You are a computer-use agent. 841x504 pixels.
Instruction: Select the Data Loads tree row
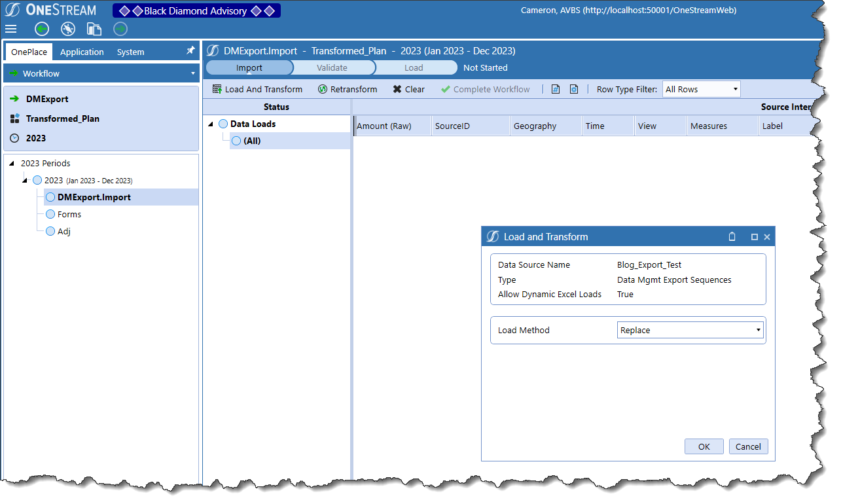(x=253, y=124)
